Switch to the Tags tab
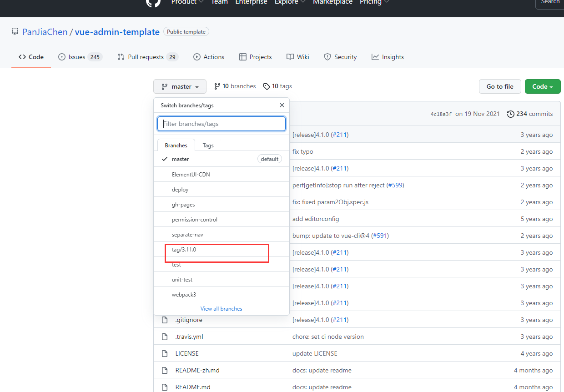 click(x=208, y=145)
